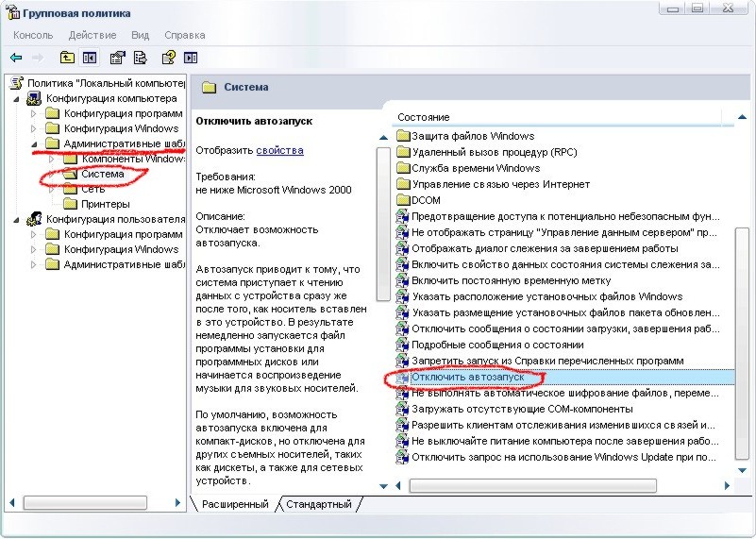756x539 pixels.
Task: Expand Конфигурация программ under computer configuration
Action: point(33,114)
